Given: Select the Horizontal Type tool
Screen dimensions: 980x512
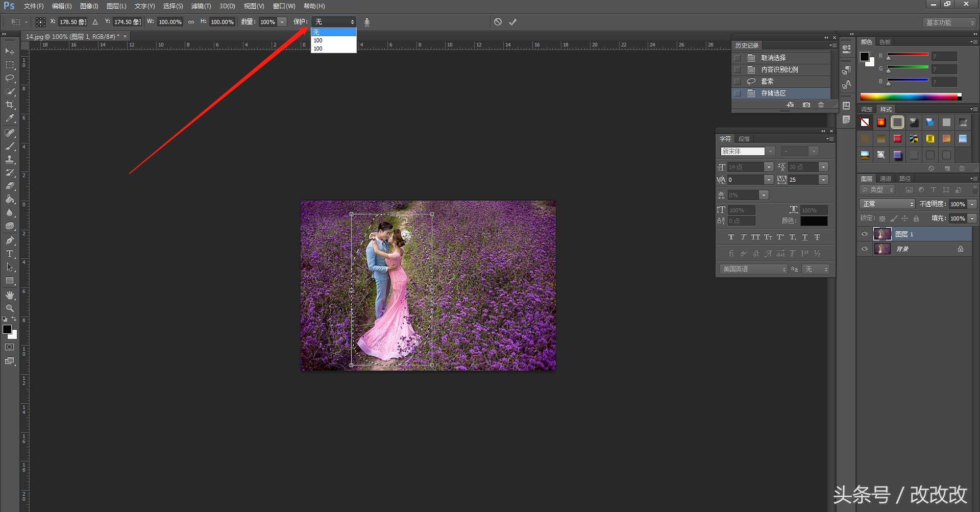Looking at the screenshot, I should tap(10, 254).
